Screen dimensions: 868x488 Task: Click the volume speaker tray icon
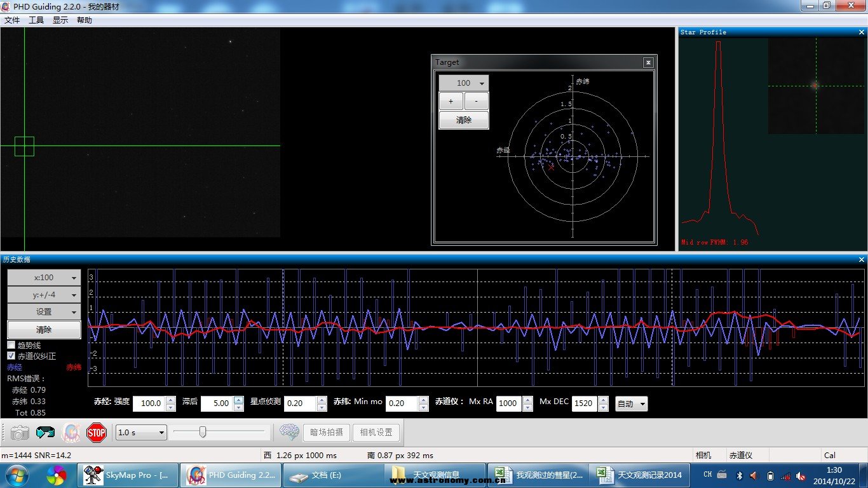pos(754,475)
